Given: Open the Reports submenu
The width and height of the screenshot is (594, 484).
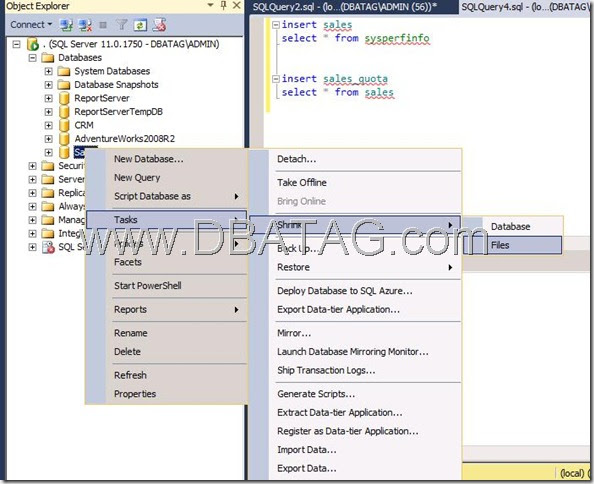Looking at the screenshot, I should point(167,309).
